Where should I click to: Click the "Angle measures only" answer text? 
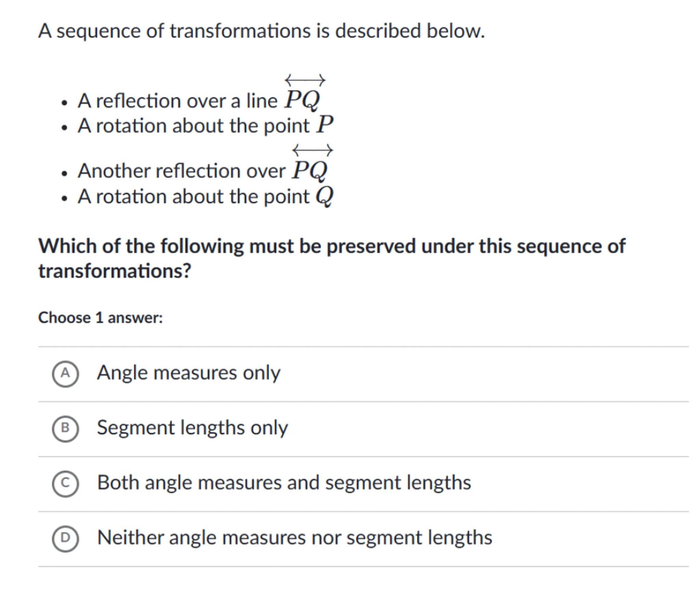pyautogui.click(x=188, y=373)
